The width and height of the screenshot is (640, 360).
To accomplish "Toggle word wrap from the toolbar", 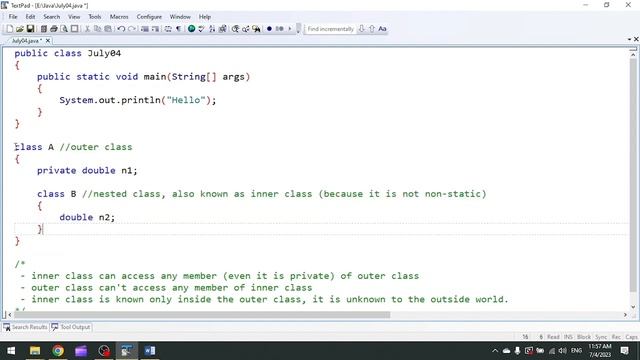I will click(168, 29).
